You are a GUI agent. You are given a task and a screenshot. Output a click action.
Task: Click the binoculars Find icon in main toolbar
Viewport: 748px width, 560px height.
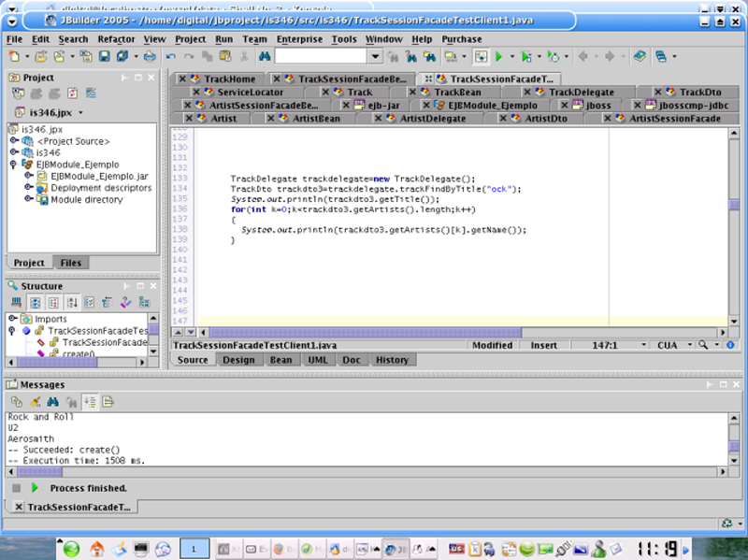pos(265,57)
